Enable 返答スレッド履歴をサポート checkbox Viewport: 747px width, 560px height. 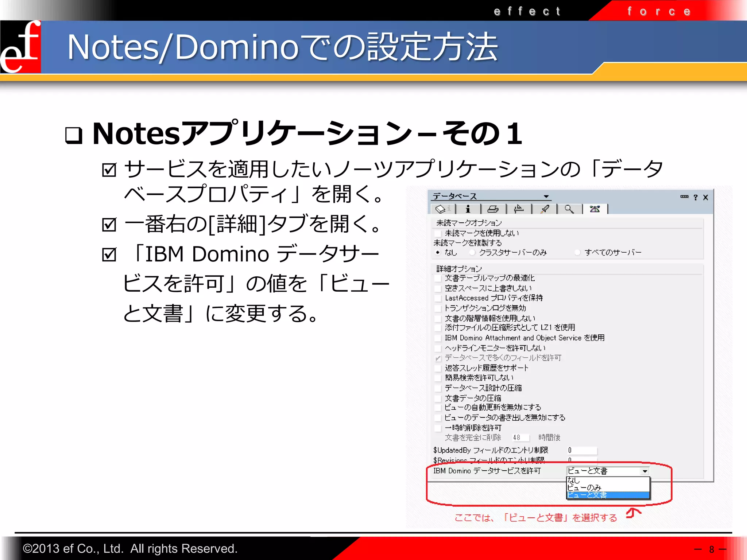(438, 368)
